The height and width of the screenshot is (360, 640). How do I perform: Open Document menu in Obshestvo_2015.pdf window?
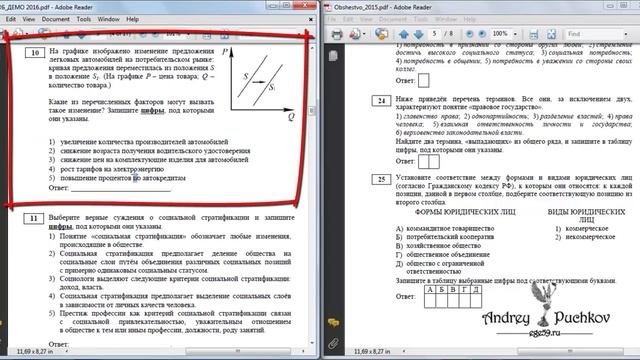click(393, 19)
